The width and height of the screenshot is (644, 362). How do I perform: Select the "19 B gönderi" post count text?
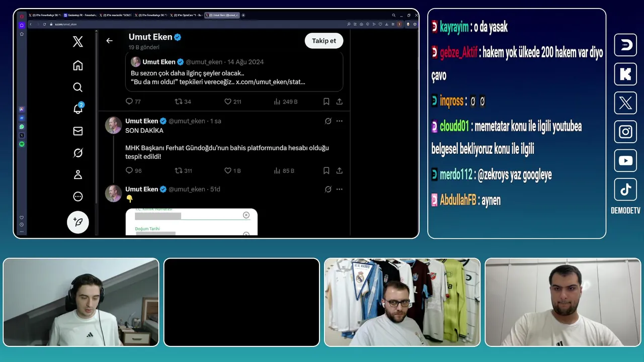pos(144,47)
